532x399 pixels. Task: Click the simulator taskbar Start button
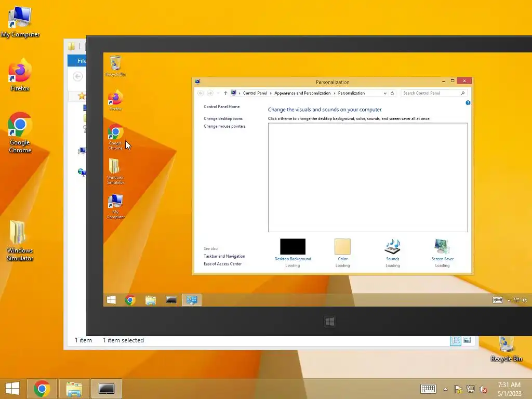111,300
